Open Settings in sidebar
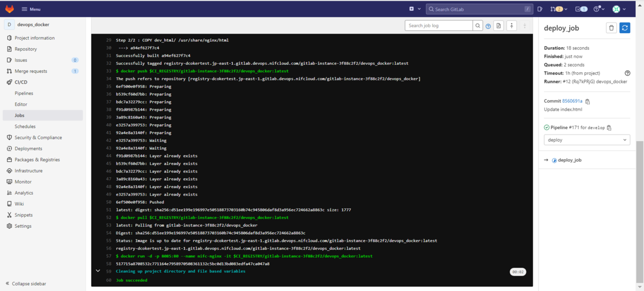This screenshot has width=644, height=291. (x=42, y=226)
